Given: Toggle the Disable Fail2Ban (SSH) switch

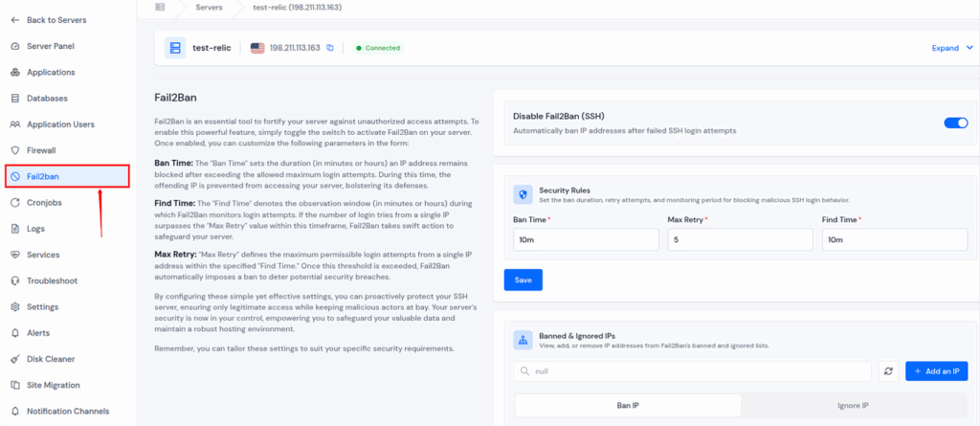Looking at the screenshot, I should [956, 123].
